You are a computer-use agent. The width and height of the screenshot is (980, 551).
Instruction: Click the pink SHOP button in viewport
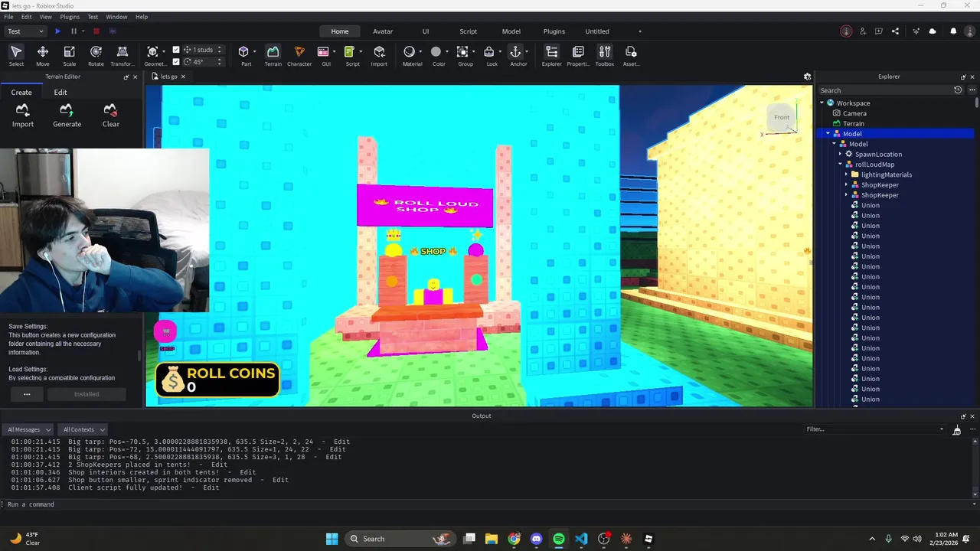(x=166, y=333)
